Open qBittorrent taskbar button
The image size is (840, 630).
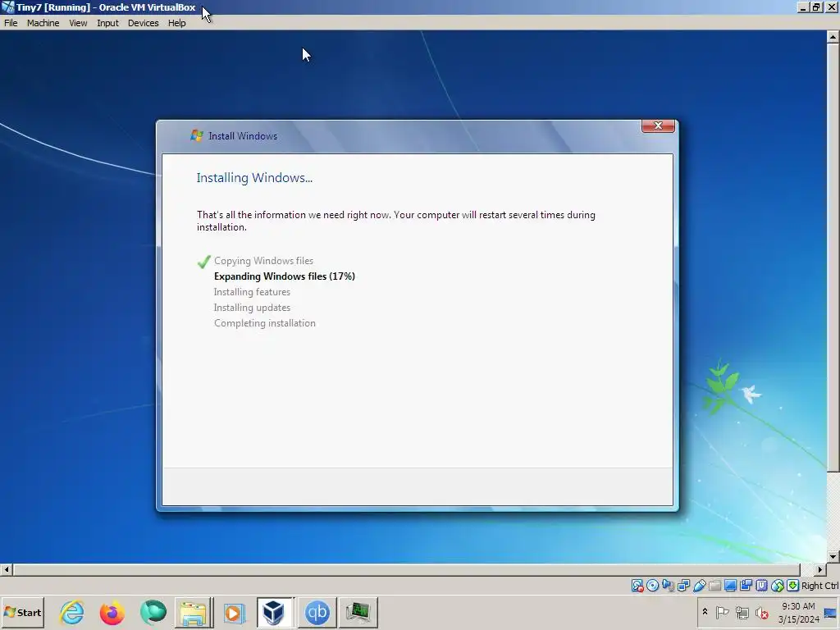coord(317,612)
